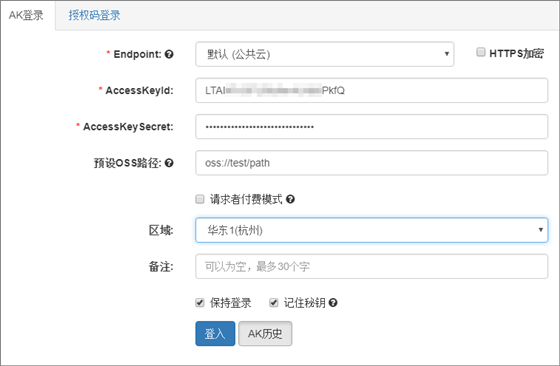Open the AK历史 button

click(x=265, y=334)
